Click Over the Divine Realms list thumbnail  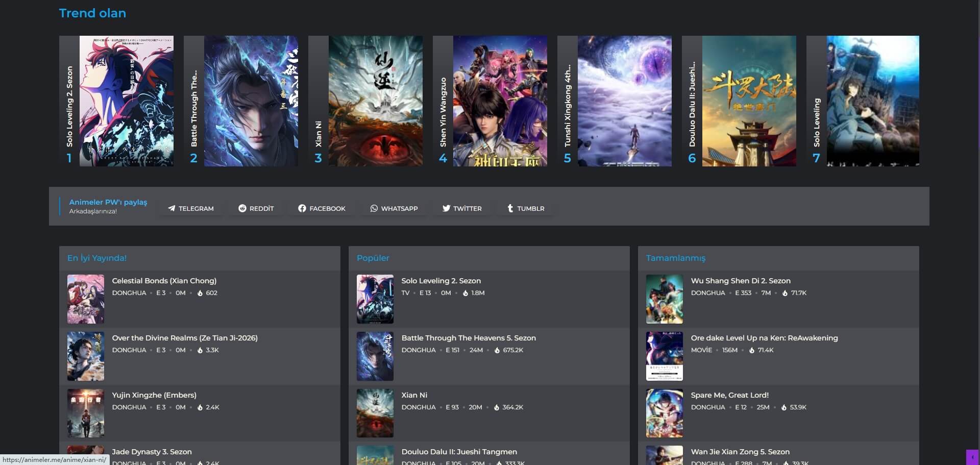pyautogui.click(x=86, y=356)
